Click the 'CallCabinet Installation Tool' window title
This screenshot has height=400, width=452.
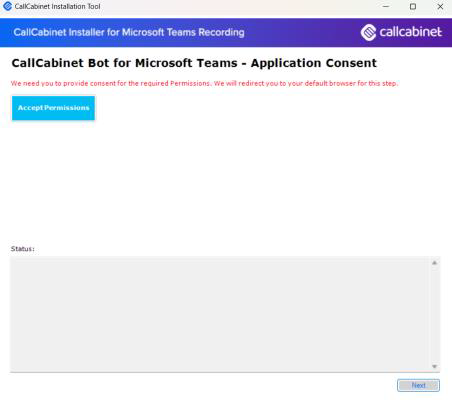pos(57,6)
